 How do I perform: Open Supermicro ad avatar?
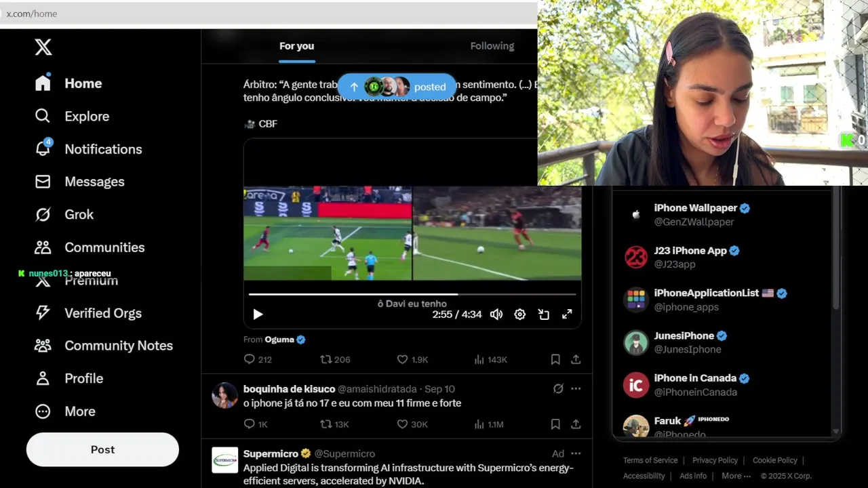point(224,460)
